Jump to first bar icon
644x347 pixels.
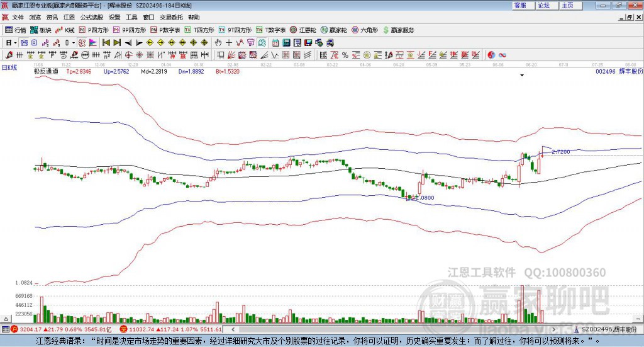(106, 43)
